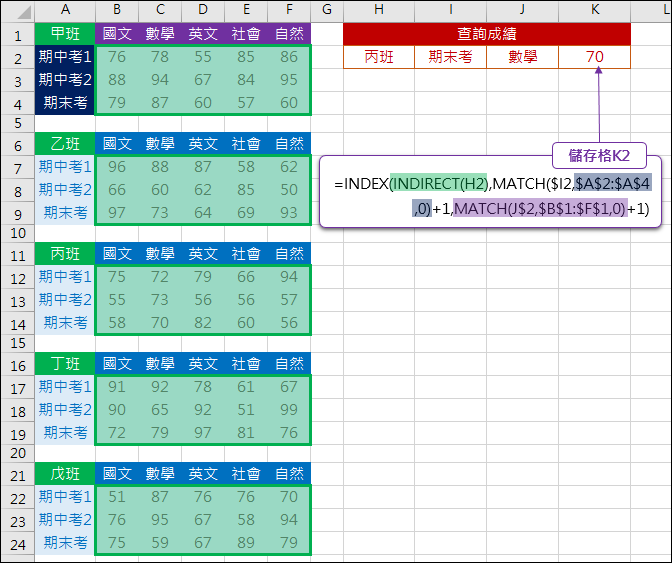The width and height of the screenshot is (672, 563).
Task: Select cell D8 with value 62
Action: (203, 189)
